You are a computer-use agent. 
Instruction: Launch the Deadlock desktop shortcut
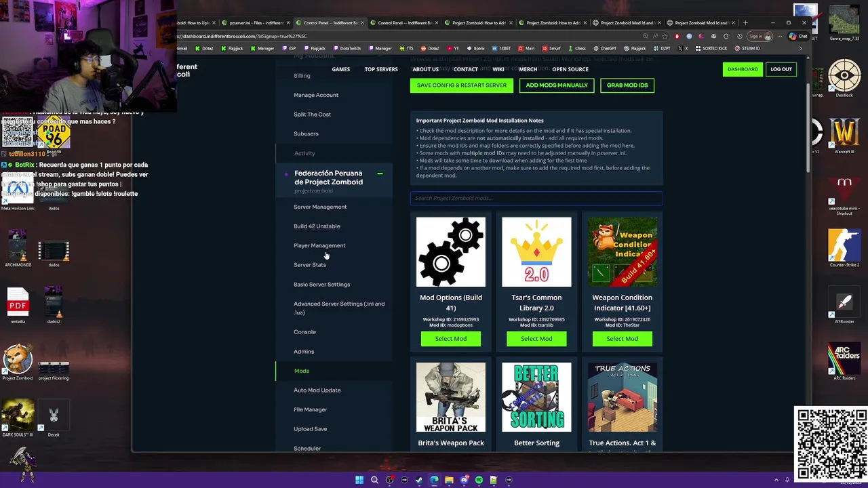[x=844, y=79]
